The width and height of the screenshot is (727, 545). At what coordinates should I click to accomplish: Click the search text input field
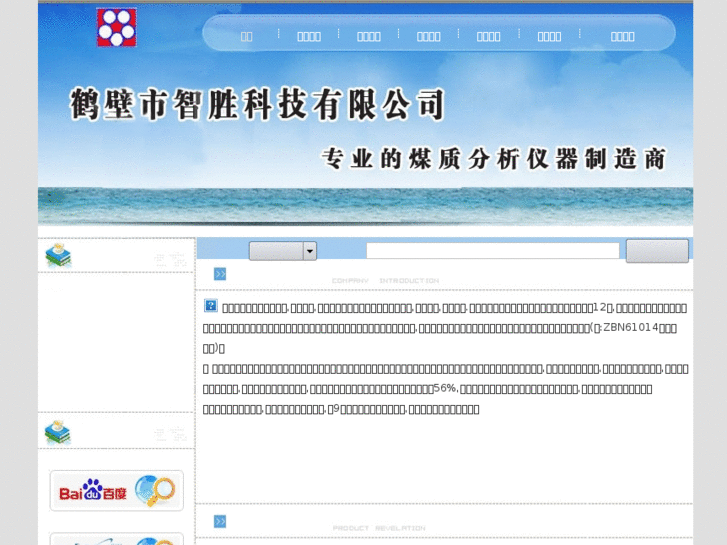[492, 251]
